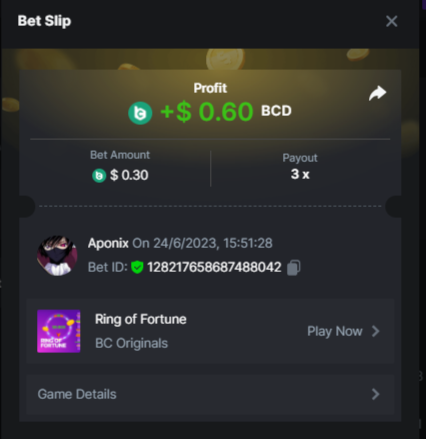Click the BC Originals label
This screenshot has height=439, width=426.
pyautogui.click(x=131, y=343)
